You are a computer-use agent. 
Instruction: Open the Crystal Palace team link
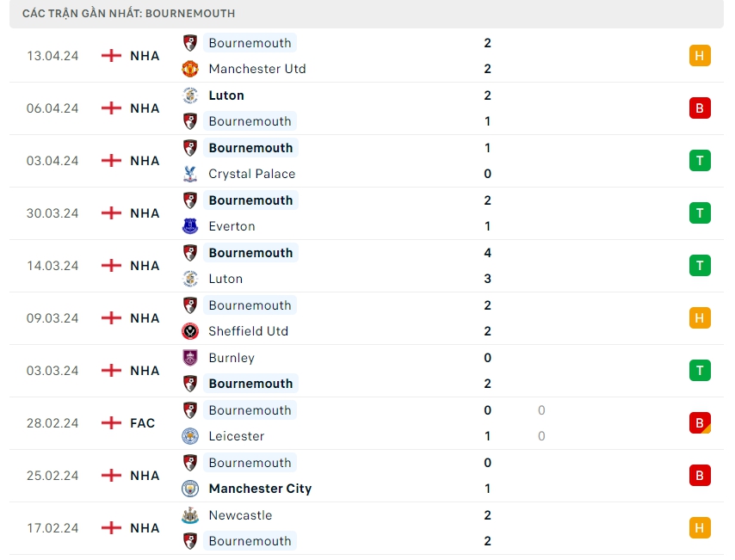[x=252, y=174]
